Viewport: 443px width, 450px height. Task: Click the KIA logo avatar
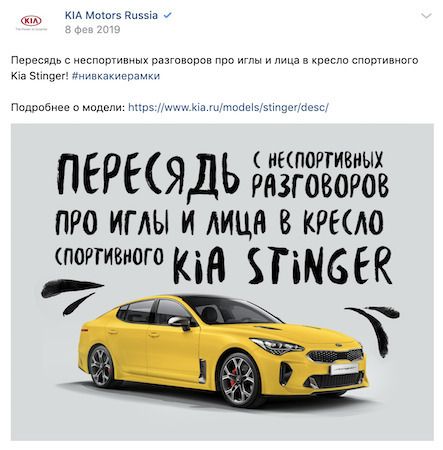click(32, 22)
